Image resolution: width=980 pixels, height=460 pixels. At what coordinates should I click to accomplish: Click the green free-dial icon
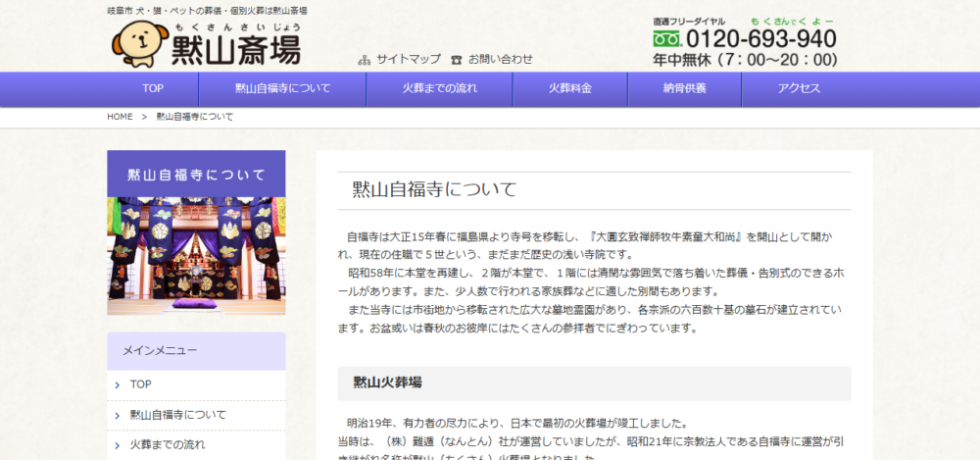[x=666, y=39]
